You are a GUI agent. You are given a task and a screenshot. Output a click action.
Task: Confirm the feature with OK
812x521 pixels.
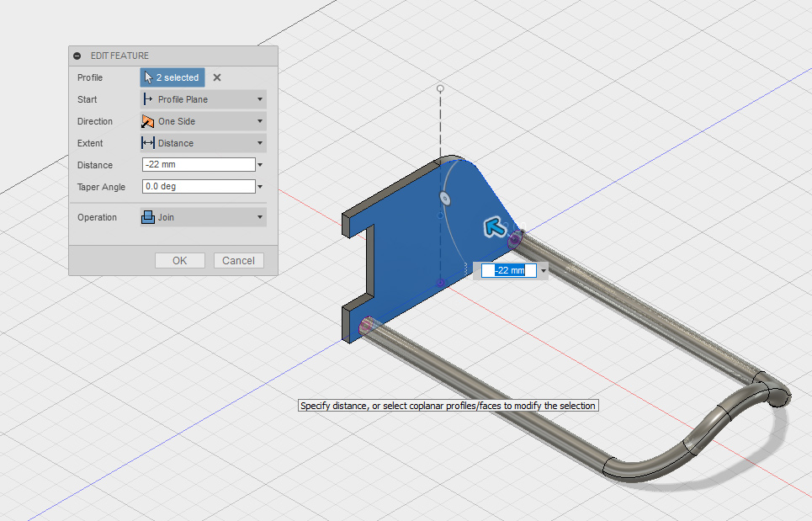179,261
